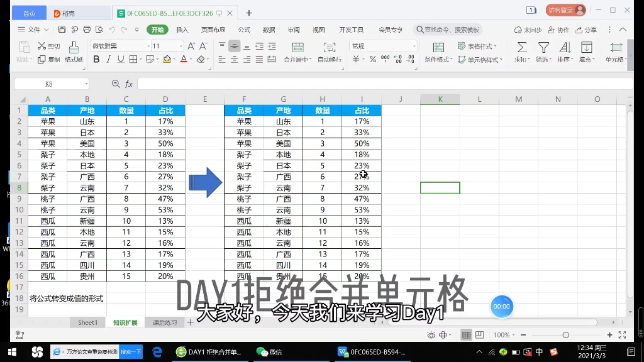Image resolution: width=644 pixels, height=362 pixels.
Task: Expand the number format dropdown showing 常规
Action: pos(416,47)
